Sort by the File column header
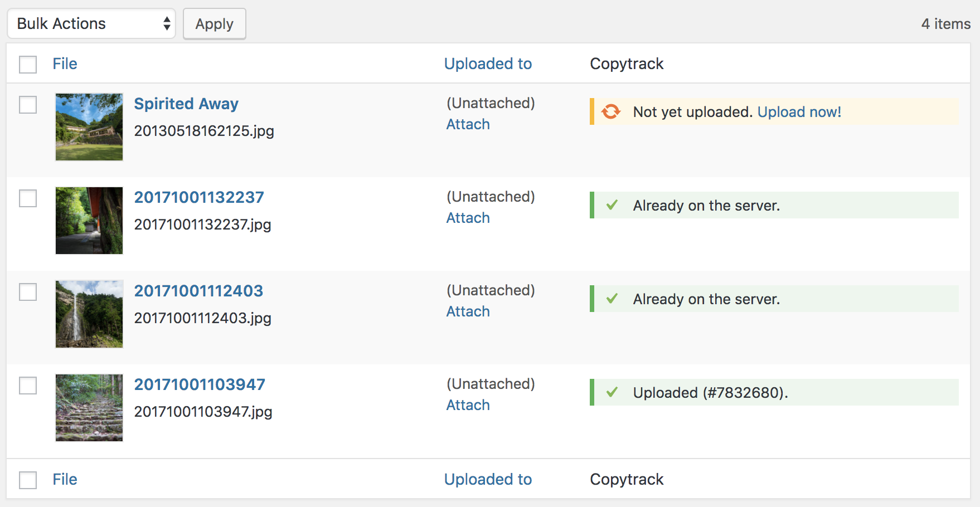The width and height of the screenshot is (980, 507). pos(65,64)
